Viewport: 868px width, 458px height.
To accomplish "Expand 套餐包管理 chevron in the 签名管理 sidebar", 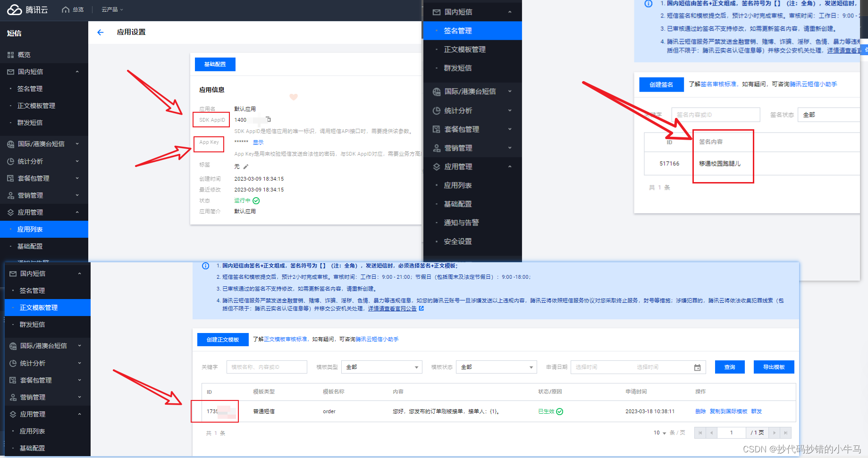I will coord(510,129).
